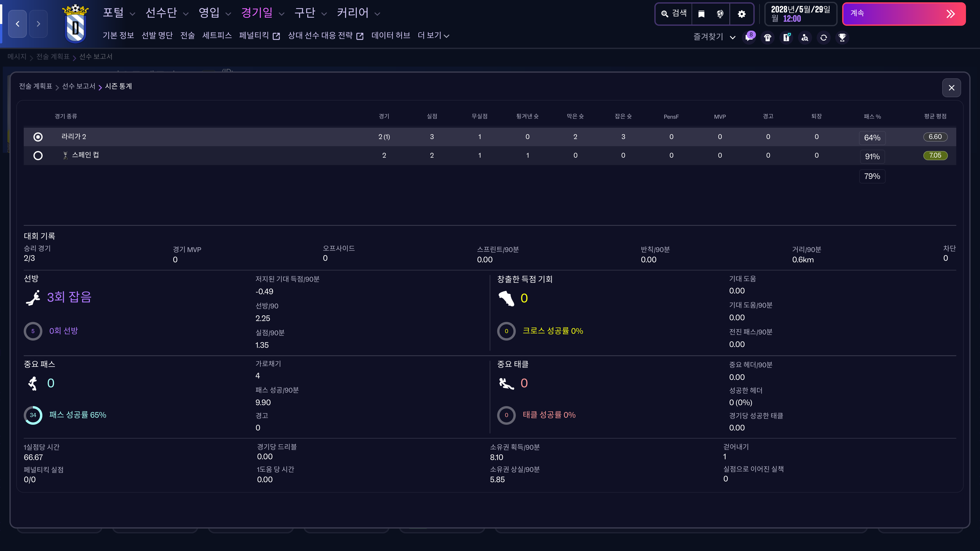Open the messages inbox speech bubble icon

pyautogui.click(x=749, y=38)
